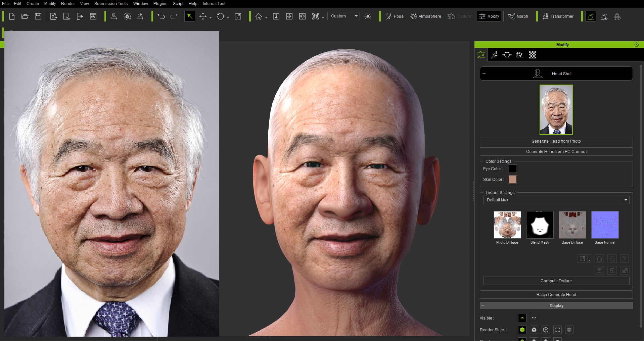Select the green sliders tab in Modify panel
The width and height of the screenshot is (644, 341).
click(481, 55)
